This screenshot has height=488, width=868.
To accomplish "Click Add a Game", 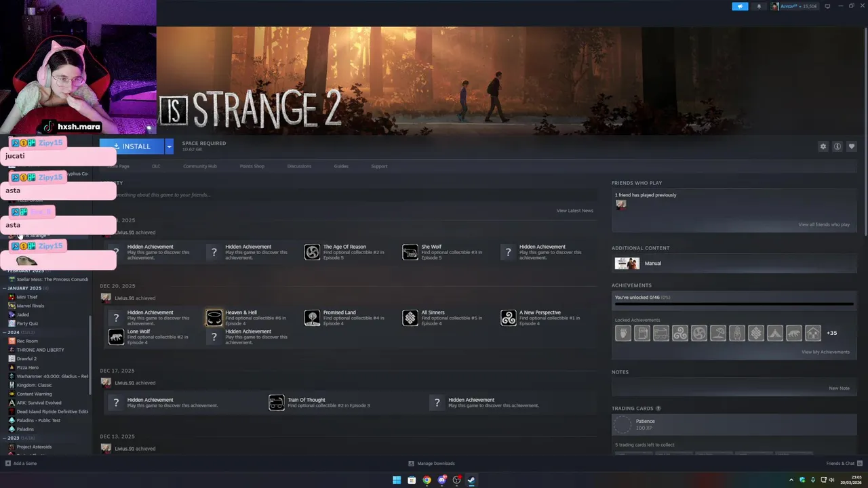I will (21, 464).
